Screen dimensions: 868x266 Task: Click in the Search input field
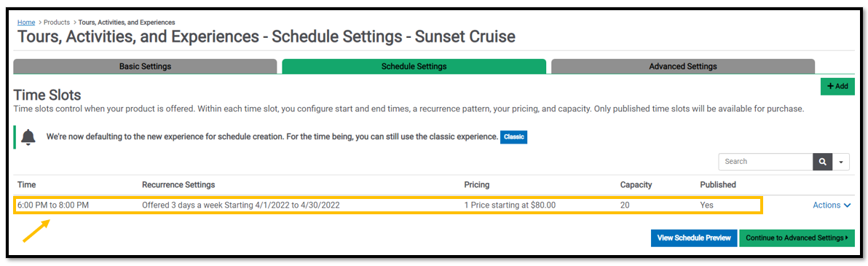[765, 162]
